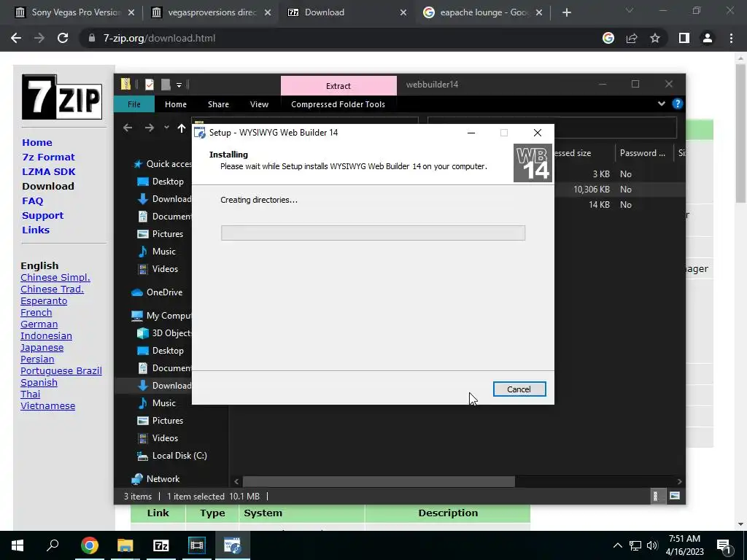Switch to the Share ribbon tab
This screenshot has height=560, width=747.
pos(218,104)
